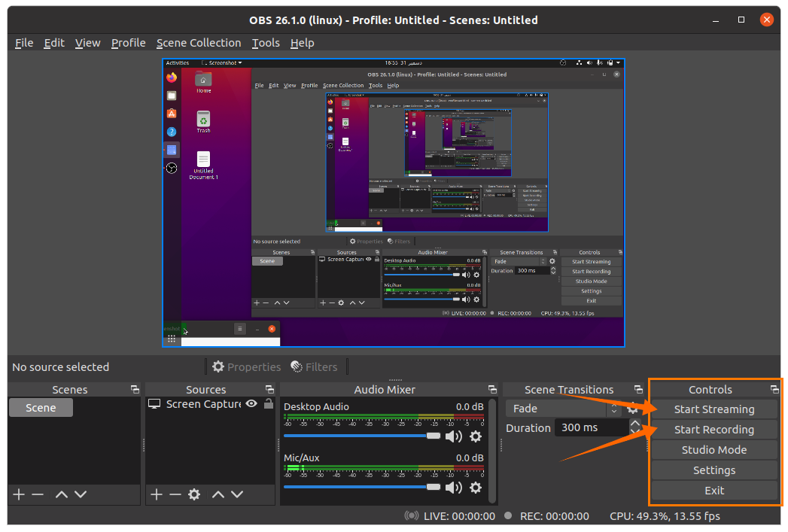
Task: Open the Help menu
Action: 302,43
